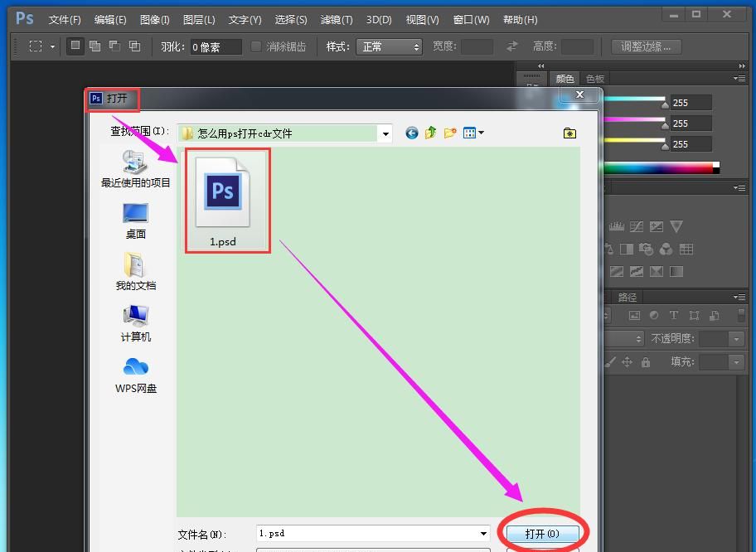Add a Posterize adjustment layer
This screenshot has height=552, width=756.
click(637, 271)
